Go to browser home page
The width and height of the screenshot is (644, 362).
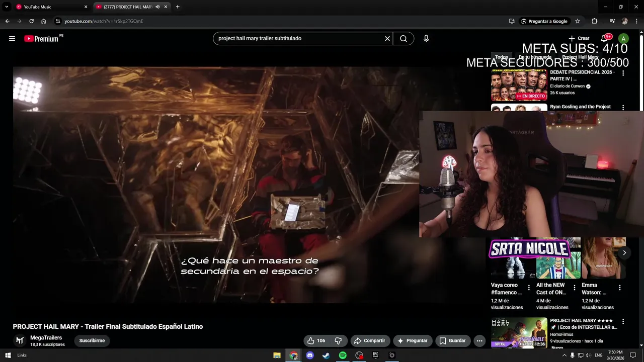pos(44,21)
